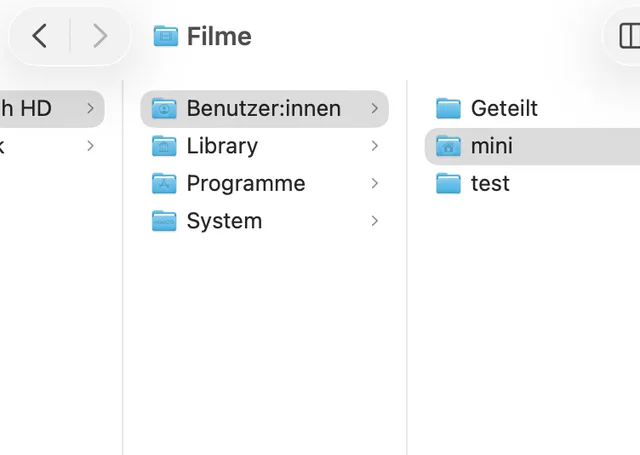Click the Filme folder icon in the title bar
Viewport: 640px width, 455px height.
[x=165, y=37]
